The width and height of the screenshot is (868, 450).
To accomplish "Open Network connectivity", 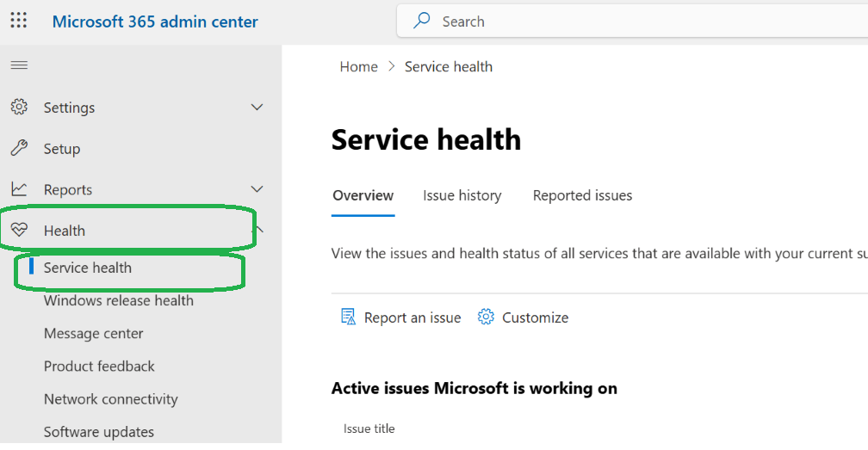I will [x=111, y=399].
